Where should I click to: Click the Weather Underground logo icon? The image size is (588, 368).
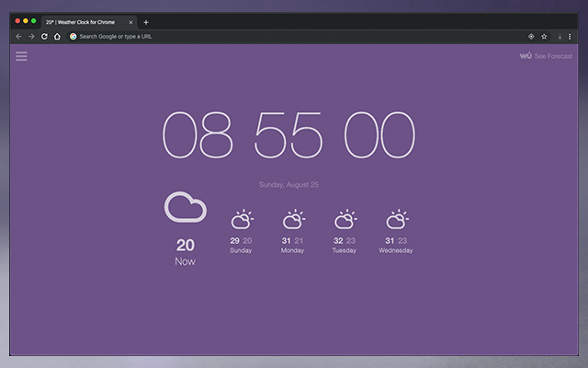click(x=526, y=56)
